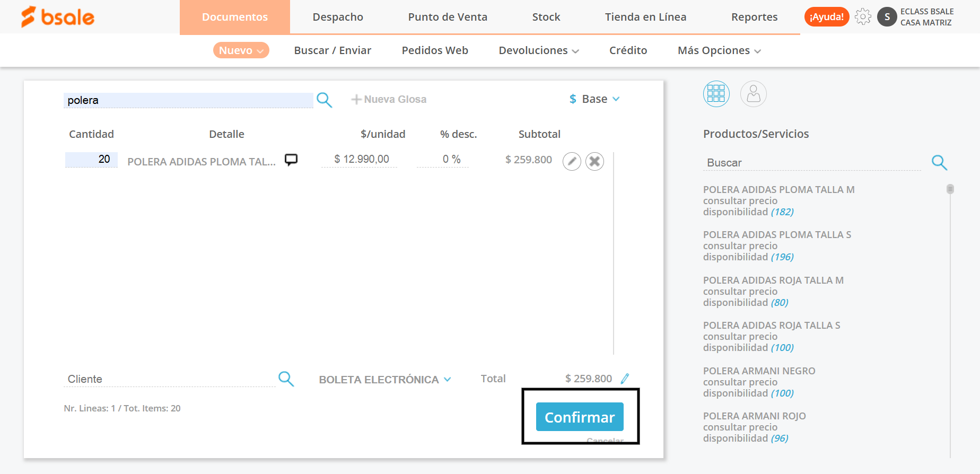Focus the Buscar field in Productos/Servicios

point(812,163)
